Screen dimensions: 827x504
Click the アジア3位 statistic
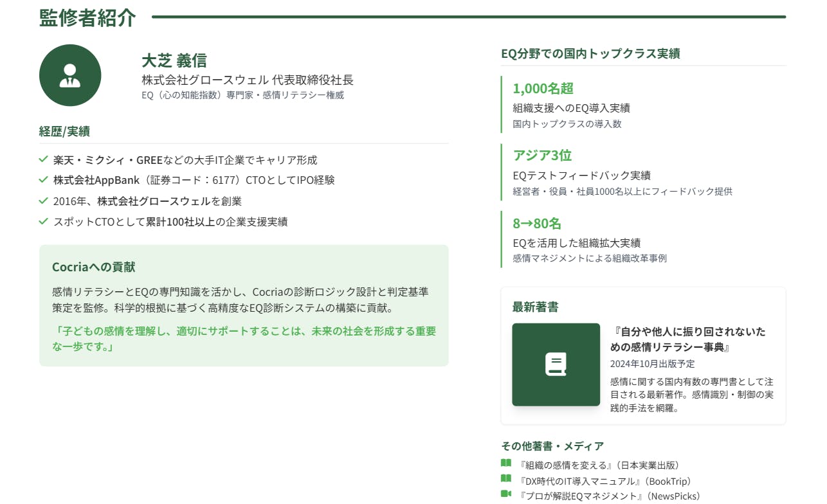[x=541, y=156]
